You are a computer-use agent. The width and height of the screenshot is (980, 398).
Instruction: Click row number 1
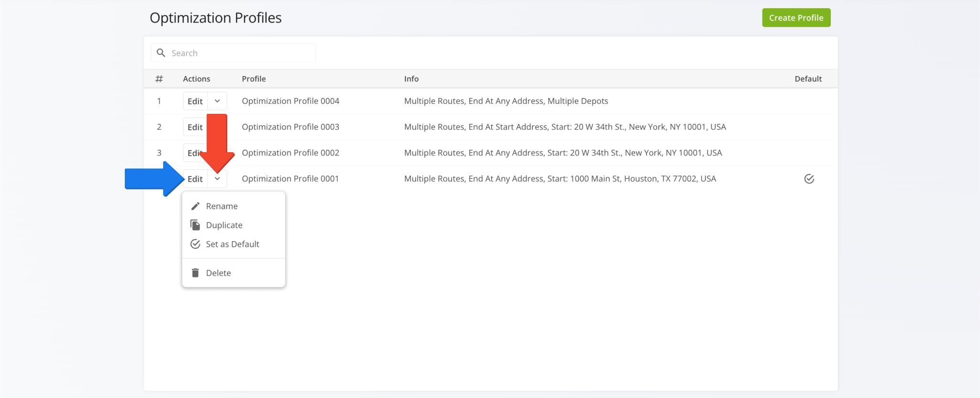159,101
